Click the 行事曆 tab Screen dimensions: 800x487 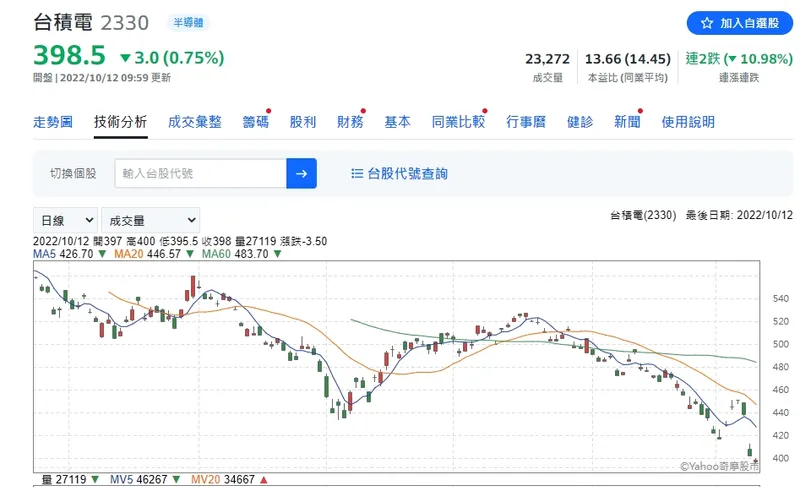pyautogui.click(x=526, y=122)
